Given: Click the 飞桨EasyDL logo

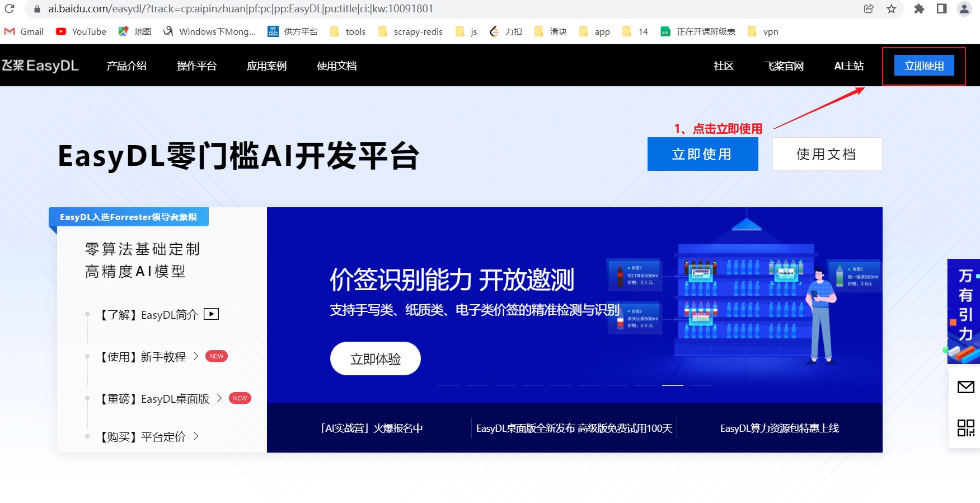Looking at the screenshot, I should pos(40,66).
